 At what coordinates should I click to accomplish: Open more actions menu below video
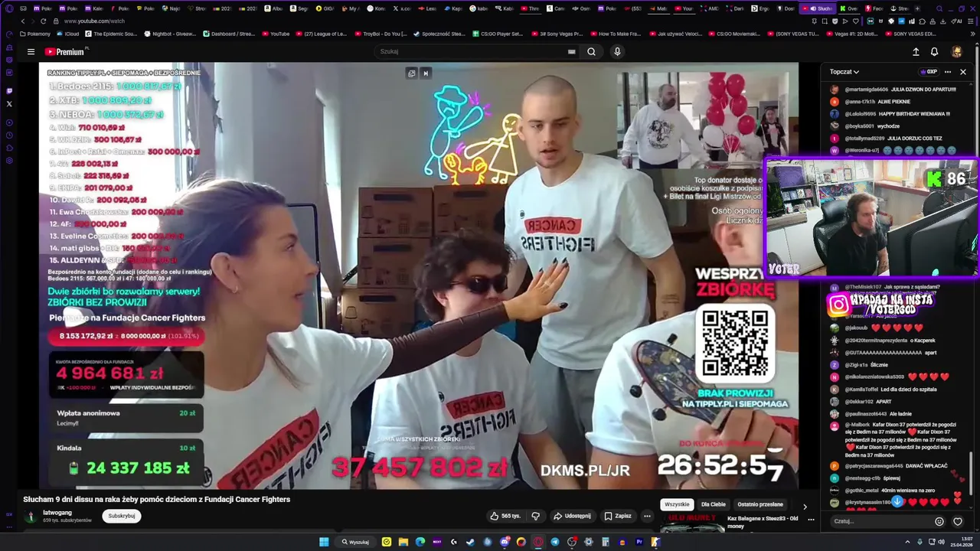[647, 516]
